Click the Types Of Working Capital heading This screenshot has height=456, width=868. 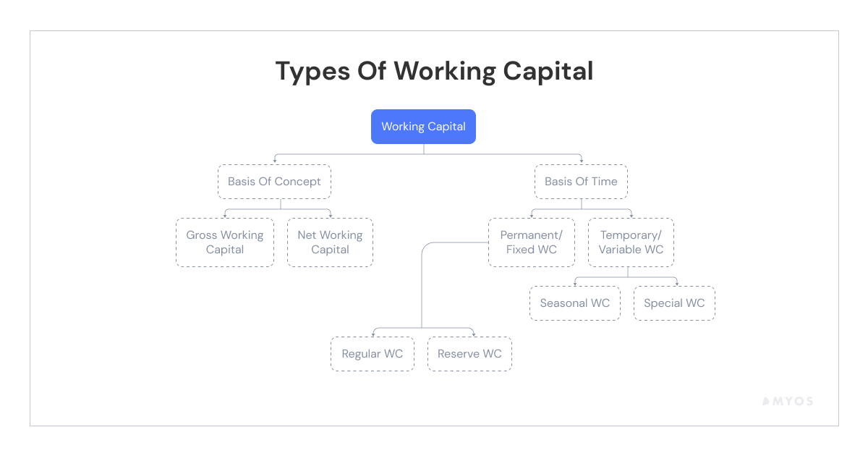coord(434,71)
